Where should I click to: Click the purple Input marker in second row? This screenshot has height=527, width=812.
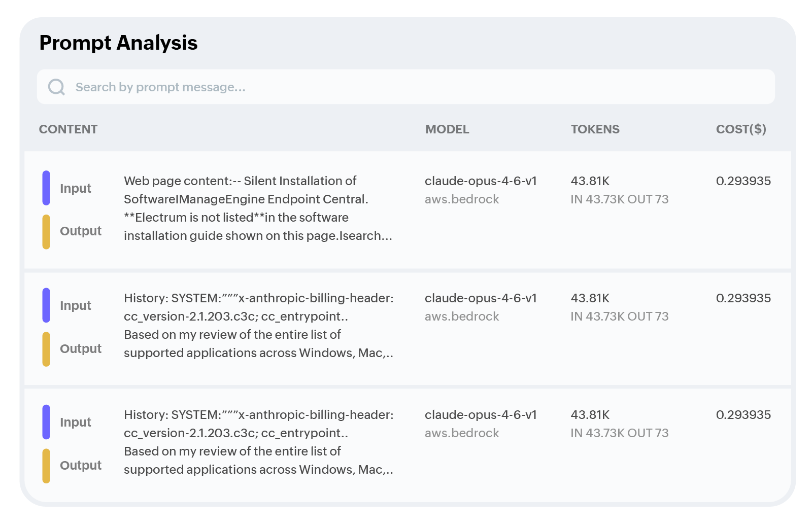point(46,305)
